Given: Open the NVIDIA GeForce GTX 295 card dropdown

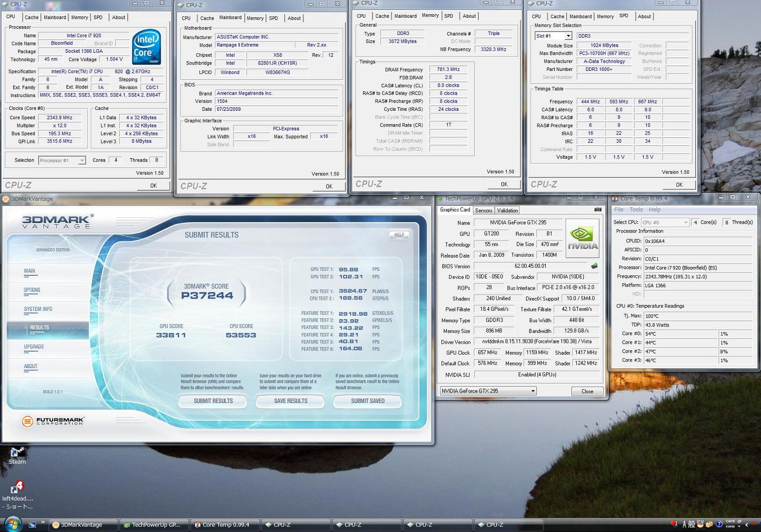Looking at the screenshot, I should point(488,391).
